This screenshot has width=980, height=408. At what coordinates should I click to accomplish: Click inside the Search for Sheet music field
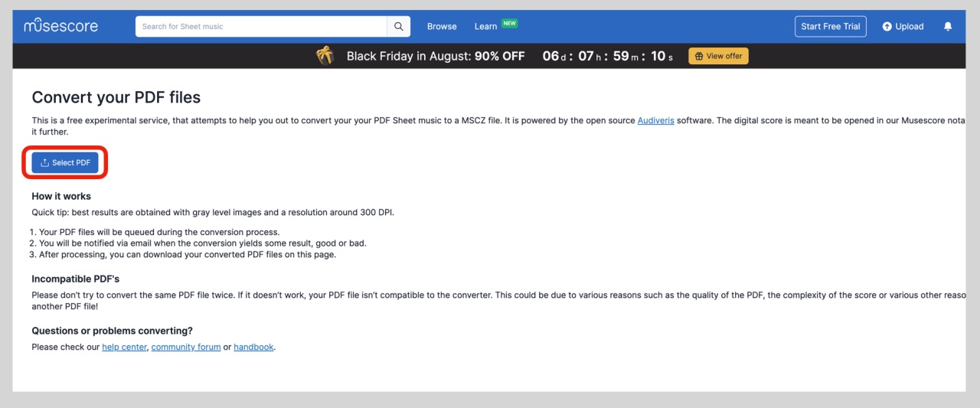point(260,26)
